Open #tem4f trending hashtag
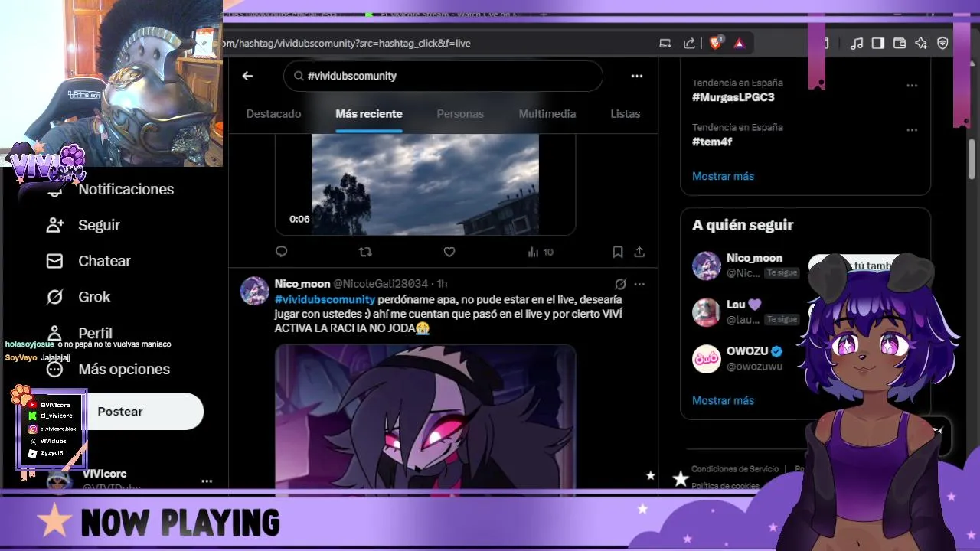Image resolution: width=980 pixels, height=551 pixels. click(712, 142)
